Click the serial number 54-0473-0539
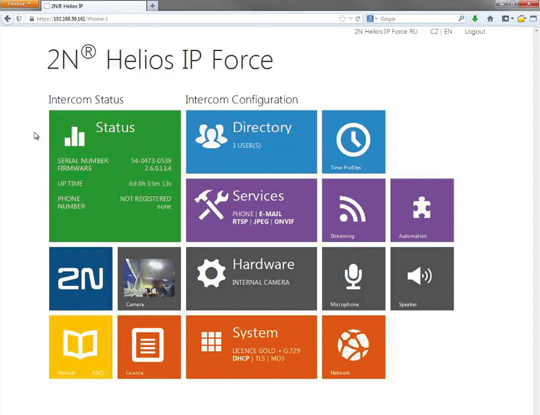 click(x=151, y=161)
